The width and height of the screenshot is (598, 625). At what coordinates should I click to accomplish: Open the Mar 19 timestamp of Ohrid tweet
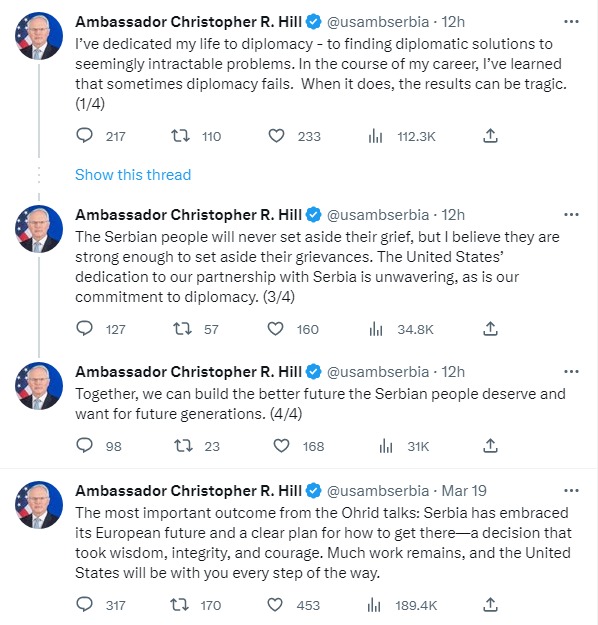click(464, 491)
